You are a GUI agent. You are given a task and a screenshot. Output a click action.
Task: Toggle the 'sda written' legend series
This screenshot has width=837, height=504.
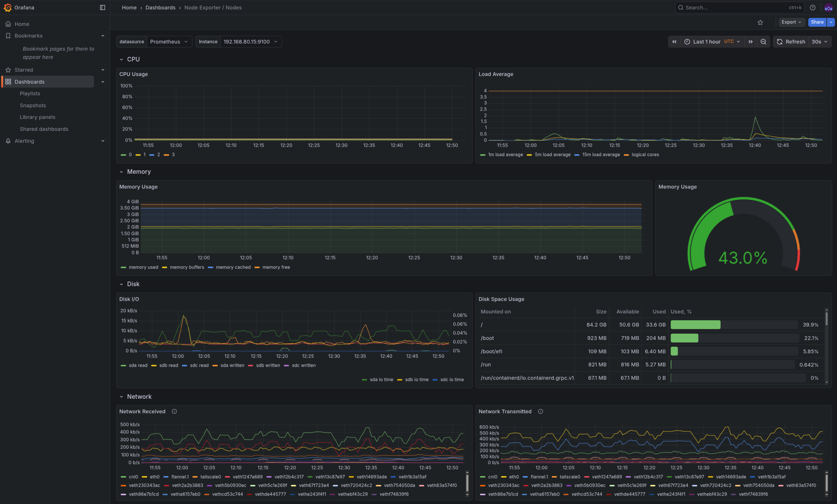[232, 366]
